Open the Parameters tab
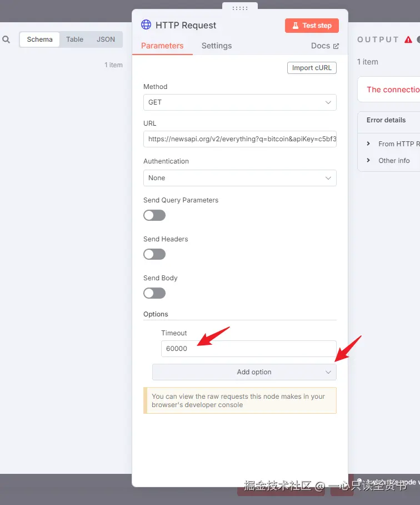Screen dimensions: 420x505 click(162, 46)
